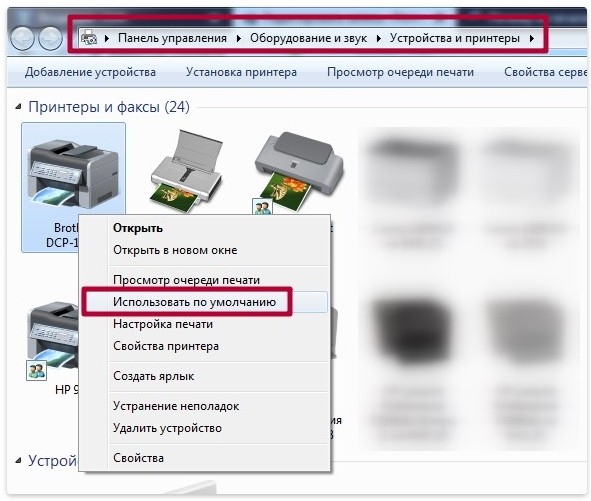Click Добавление устройства toolbar button
The image size is (591, 501).
tap(90, 72)
